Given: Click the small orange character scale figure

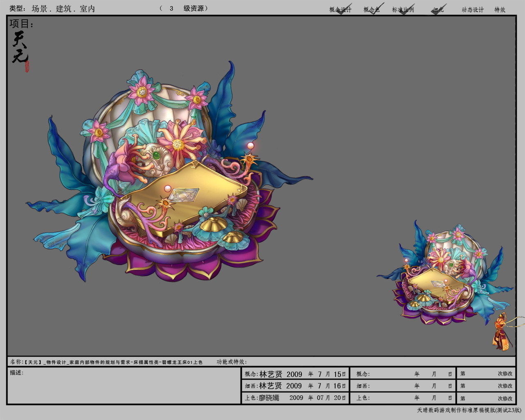Looking at the screenshot, I should click(x=501, y=331).
